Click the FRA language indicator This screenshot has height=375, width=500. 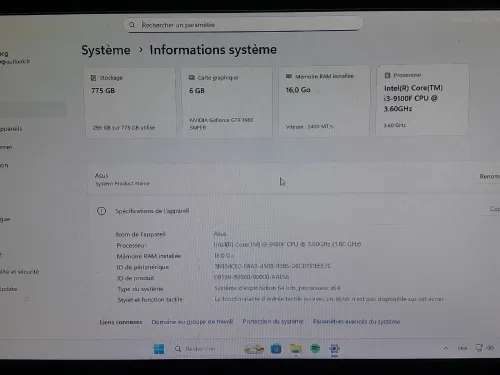(462, 348)
